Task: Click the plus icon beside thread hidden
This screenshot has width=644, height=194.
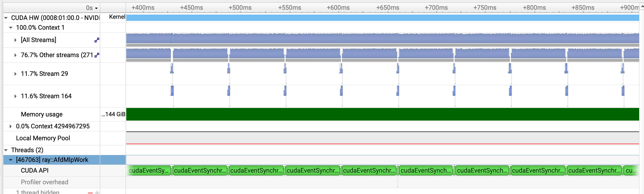Action: coord(97,192)
